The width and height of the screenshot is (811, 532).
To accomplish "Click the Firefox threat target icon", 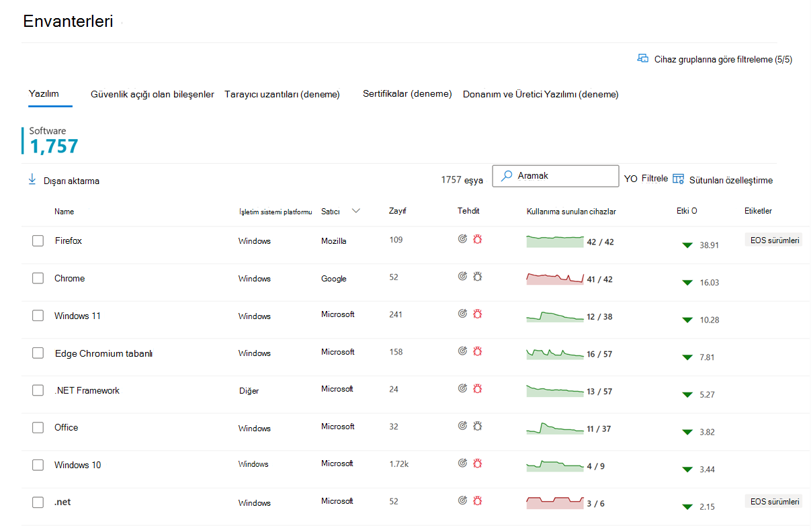I will (462, 238).
